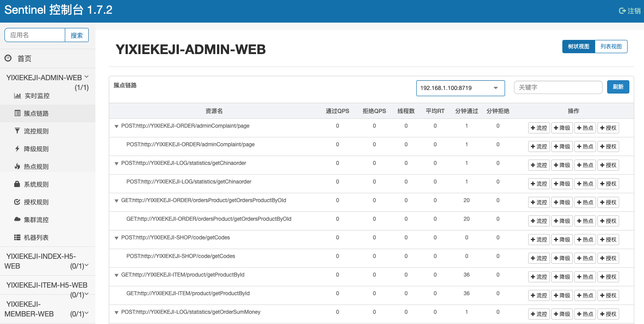Collapse the SHOP/code/getCodes parent row triangle

pos(116,238)
